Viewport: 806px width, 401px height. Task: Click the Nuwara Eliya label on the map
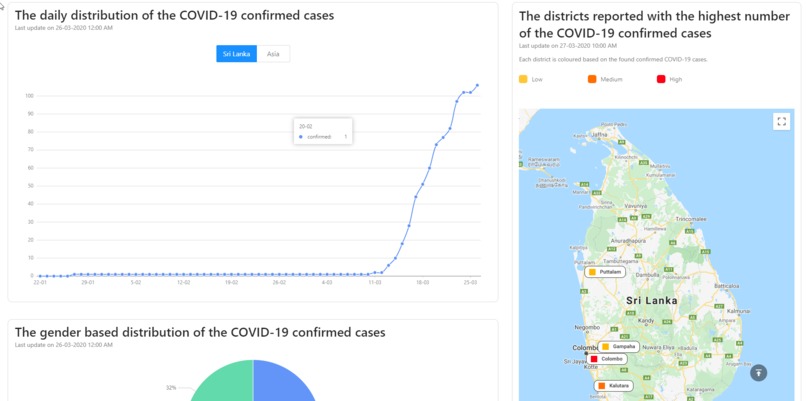tap(656, 347)
